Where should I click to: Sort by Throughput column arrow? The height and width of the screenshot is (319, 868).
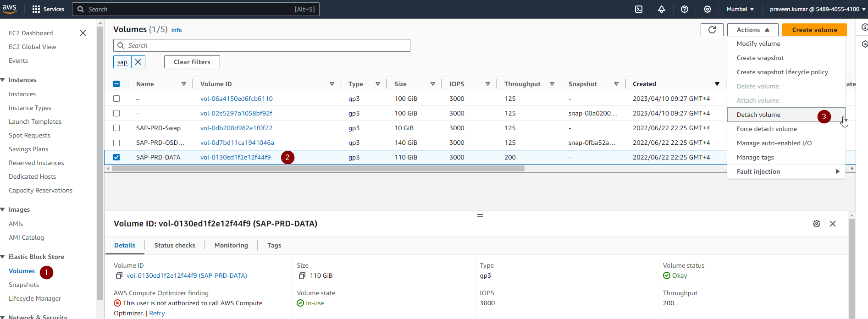pyautogui.click(x=552, y=84)
